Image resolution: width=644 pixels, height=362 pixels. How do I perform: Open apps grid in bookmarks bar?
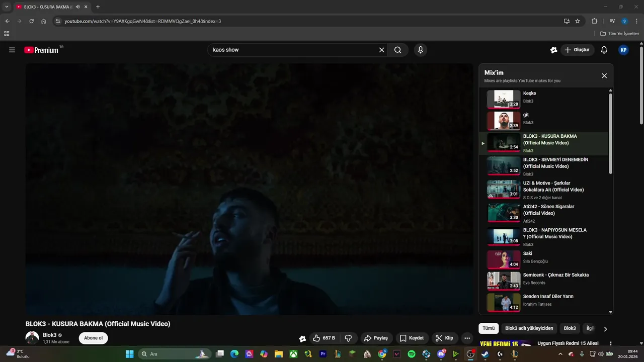click(x=7, y=34)
